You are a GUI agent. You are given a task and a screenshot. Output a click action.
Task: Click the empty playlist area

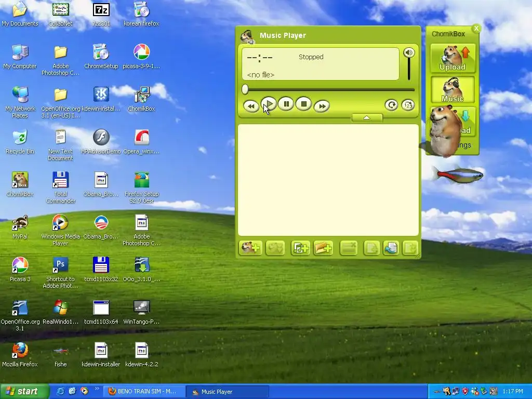tap(328, 180)
